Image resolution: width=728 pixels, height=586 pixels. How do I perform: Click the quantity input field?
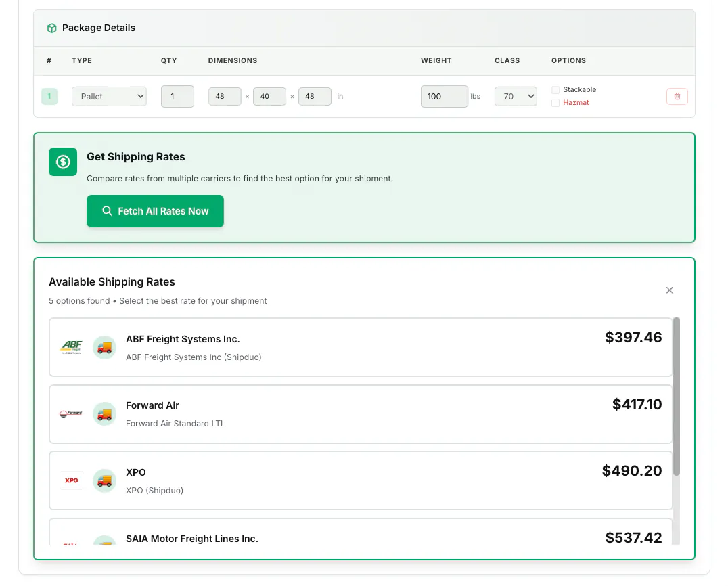(x=177, y=97)
